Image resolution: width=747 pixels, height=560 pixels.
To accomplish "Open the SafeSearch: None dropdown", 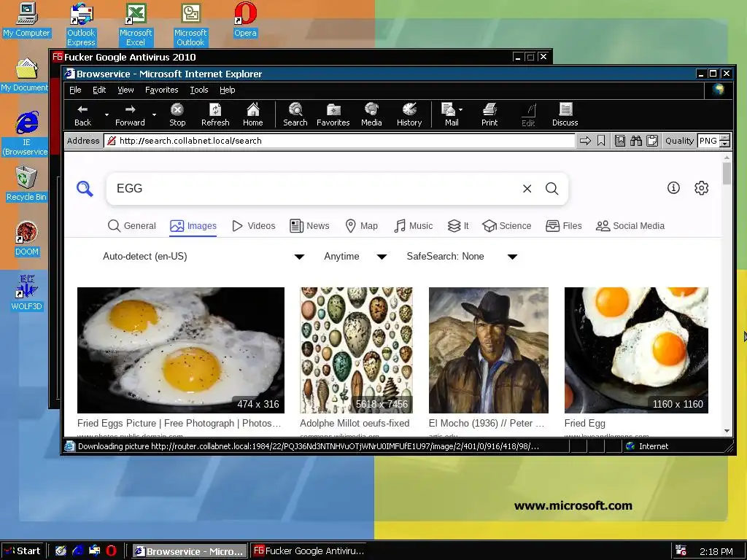I will click(x=462, y=257).
